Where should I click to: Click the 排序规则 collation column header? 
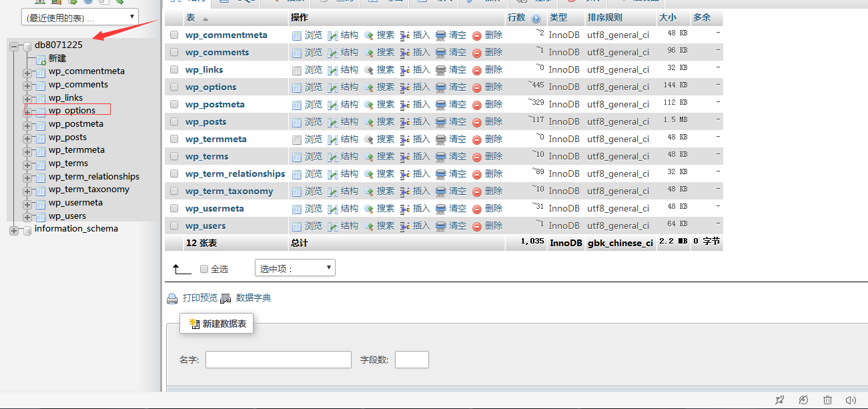coord(604,18)
